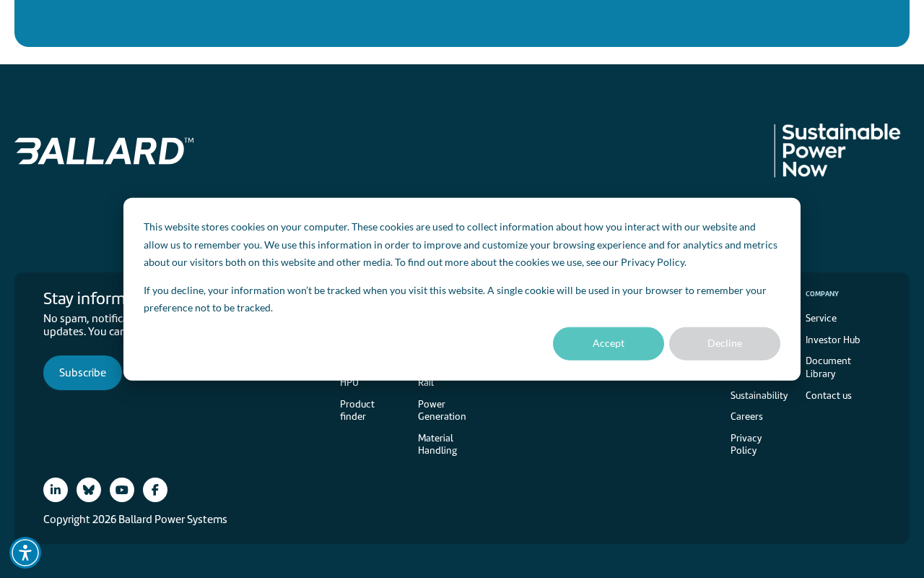The image size is (924, 578).
Task: Go to Power Generation page
Action: pyautogui.click(x=442, y=410)
